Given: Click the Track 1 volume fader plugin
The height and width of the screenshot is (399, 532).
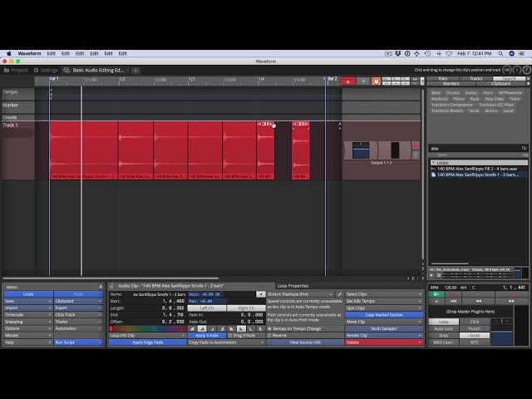Looking at the screenshot, I should click(x=361, y=150).
